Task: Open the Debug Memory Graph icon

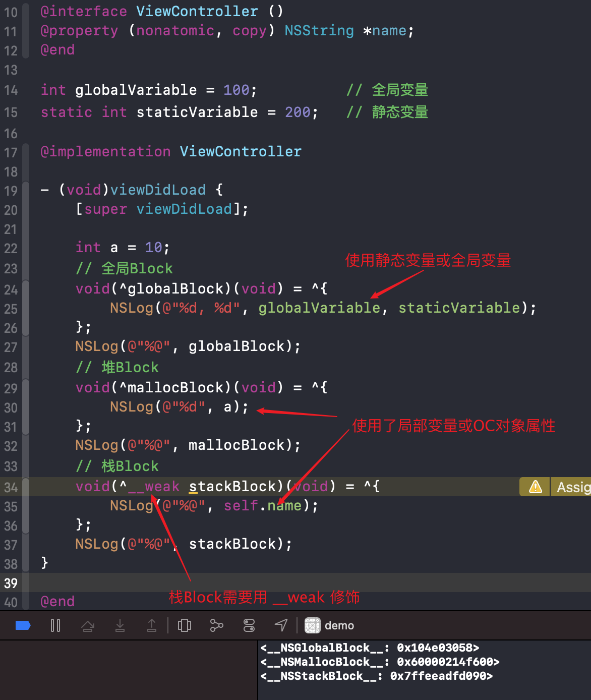Action: 216,626
